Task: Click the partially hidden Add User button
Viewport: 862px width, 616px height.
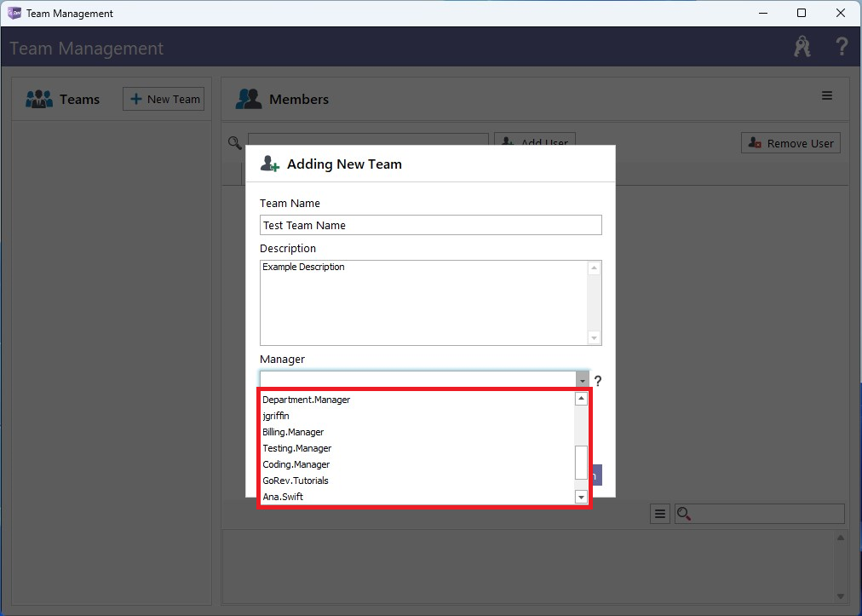Action: (535, 139)
